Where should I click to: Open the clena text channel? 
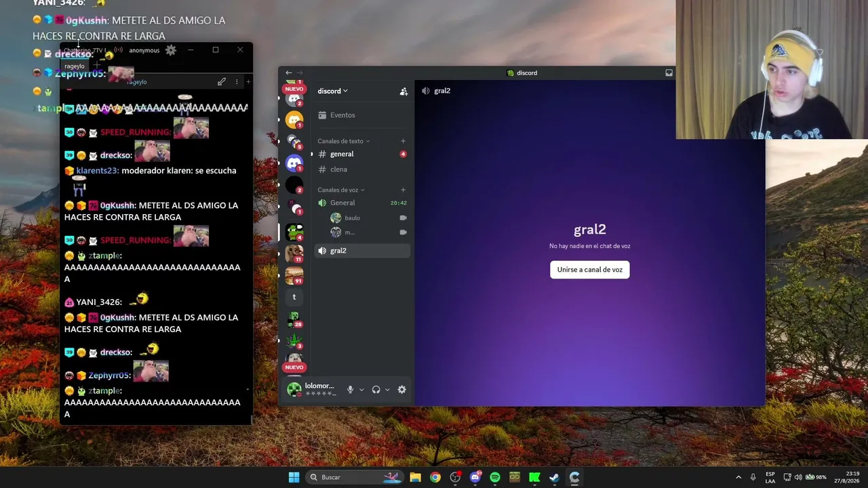tap(361, 169)
